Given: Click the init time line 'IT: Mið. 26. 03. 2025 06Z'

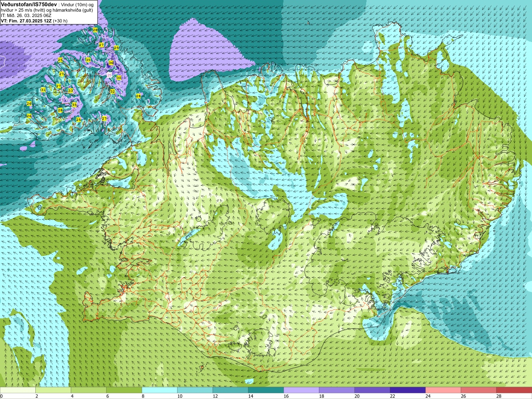Looking at the screenshot, I should 26,15.
